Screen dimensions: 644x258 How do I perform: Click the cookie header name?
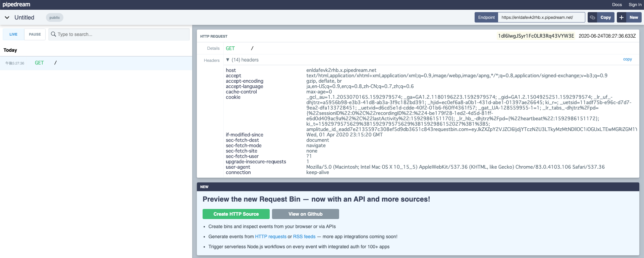[x=233, y=97]
